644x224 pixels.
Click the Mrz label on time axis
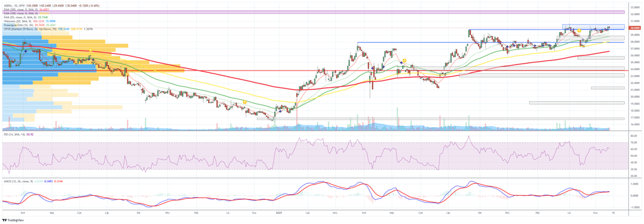pyautogui.click(x=335, y=212)
